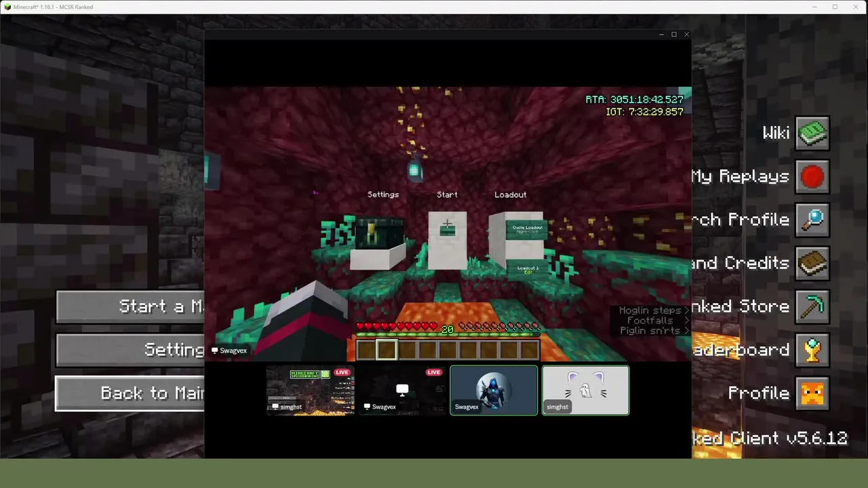Screen dimensions: 868x488
Task: Click the Back to Main button
Action: pos(130,393)
